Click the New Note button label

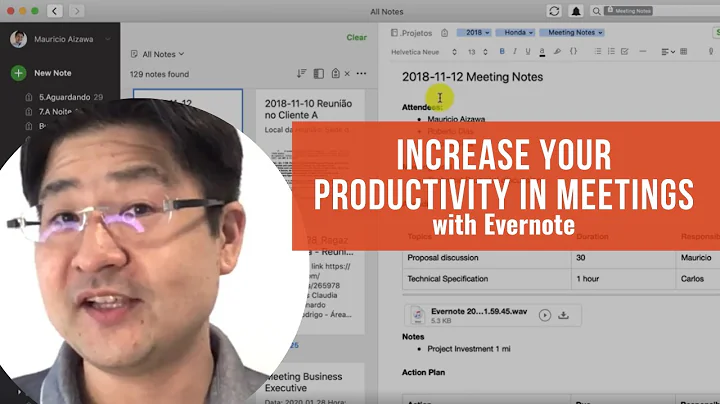tap(53, 73)
